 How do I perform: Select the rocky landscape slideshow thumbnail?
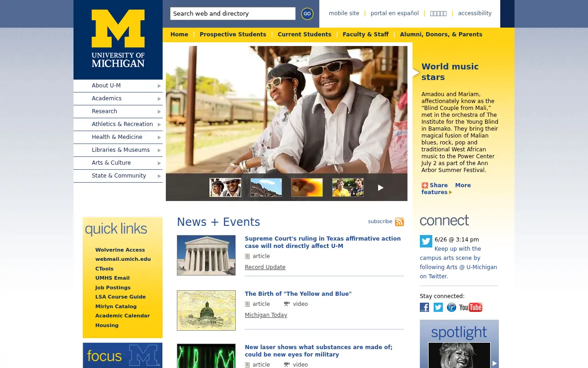point(266,188)
